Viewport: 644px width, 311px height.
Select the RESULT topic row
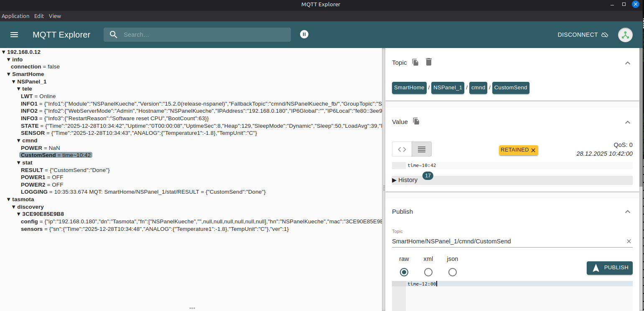coord(65,170)
